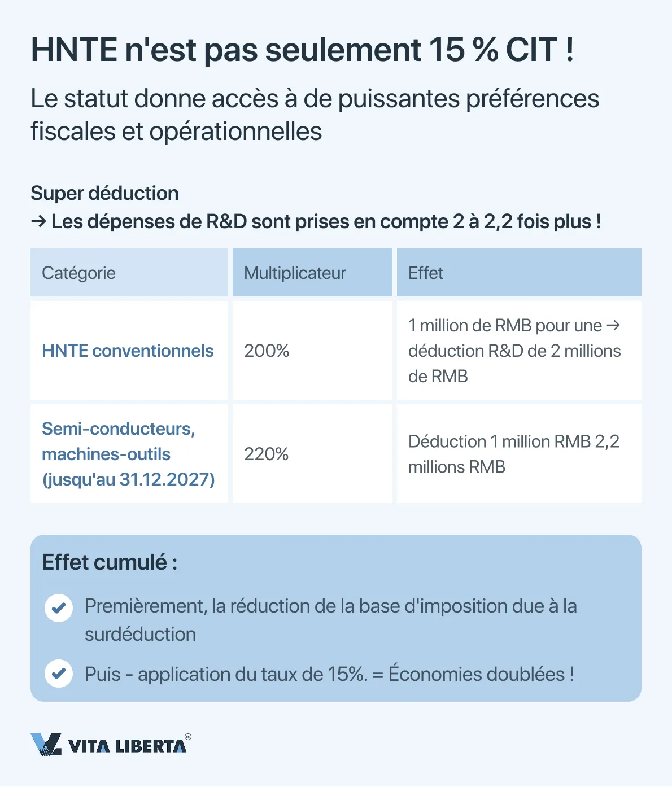Viewport: 672px width, 787px height.
Task: Open the Semi-conducteurs, machines-outils link
Action: (128, 454)
